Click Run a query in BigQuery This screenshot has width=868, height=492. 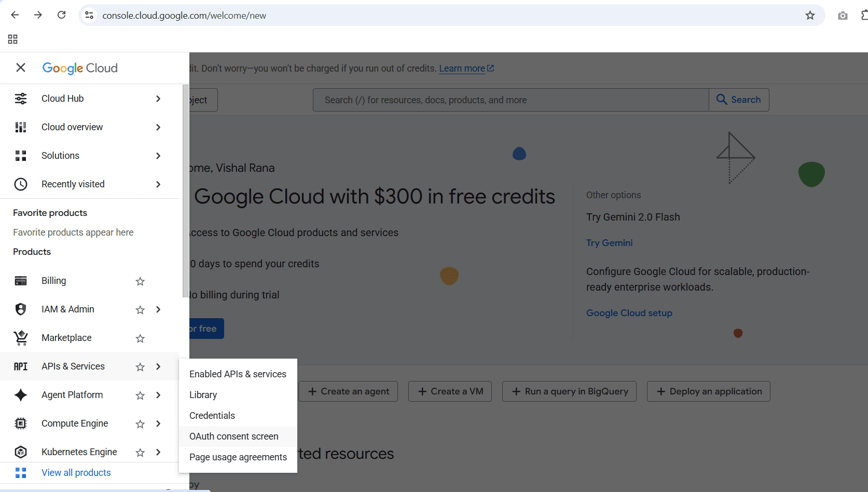coord(569,391)
